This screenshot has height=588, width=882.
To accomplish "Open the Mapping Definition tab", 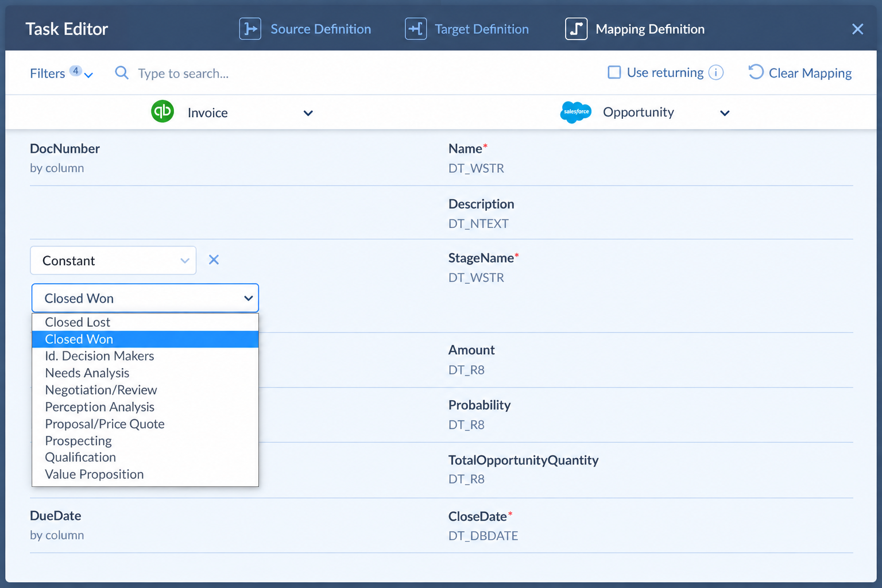I will pos(635,29).
